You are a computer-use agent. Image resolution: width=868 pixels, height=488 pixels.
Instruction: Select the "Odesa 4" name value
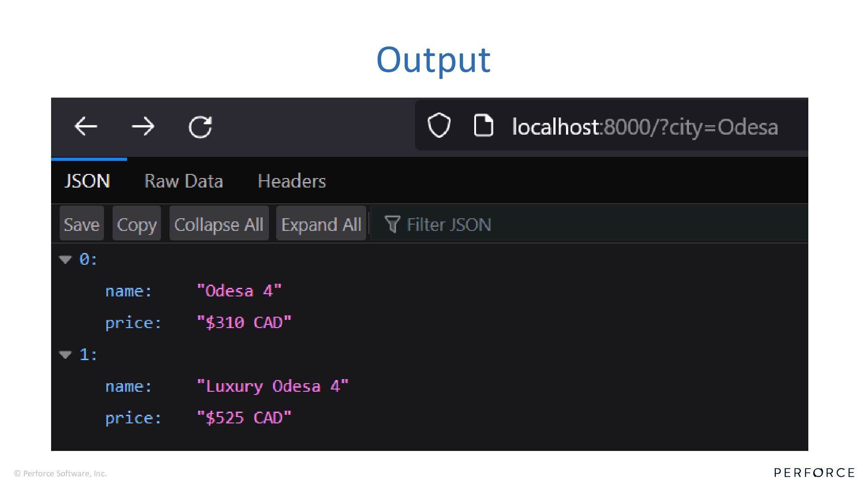click(239, 291)
